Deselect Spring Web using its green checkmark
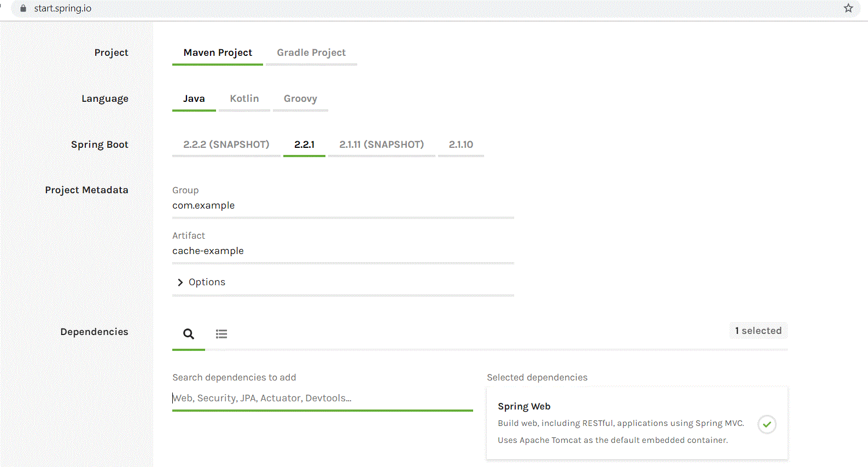Image resolution: width=868 pixels, height=467 pixels. [x=767, y=424]
